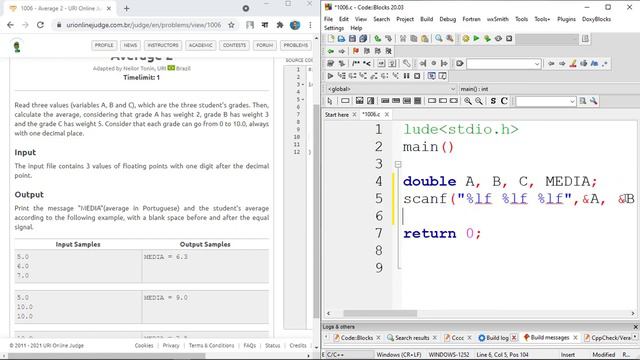Viewport: 640px width, 360px height.
Task: Switch to the Search results tab
Action: (x=412, y=338)
